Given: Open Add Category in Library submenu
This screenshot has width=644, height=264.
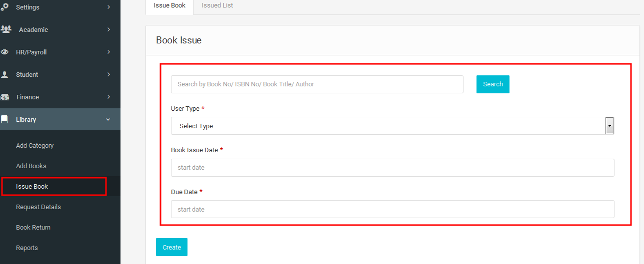Looking at the screenshot, I should (34, 146).
